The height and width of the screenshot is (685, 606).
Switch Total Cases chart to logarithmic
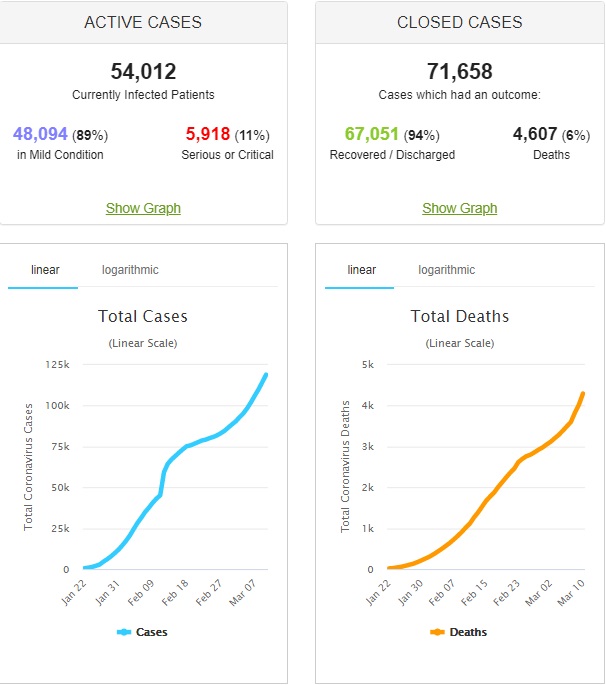130,270
